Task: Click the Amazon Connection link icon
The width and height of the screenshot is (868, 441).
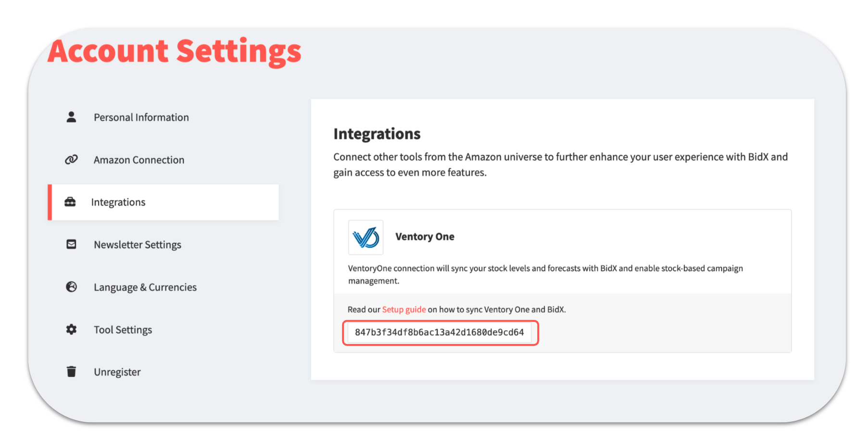Action: 71,160
